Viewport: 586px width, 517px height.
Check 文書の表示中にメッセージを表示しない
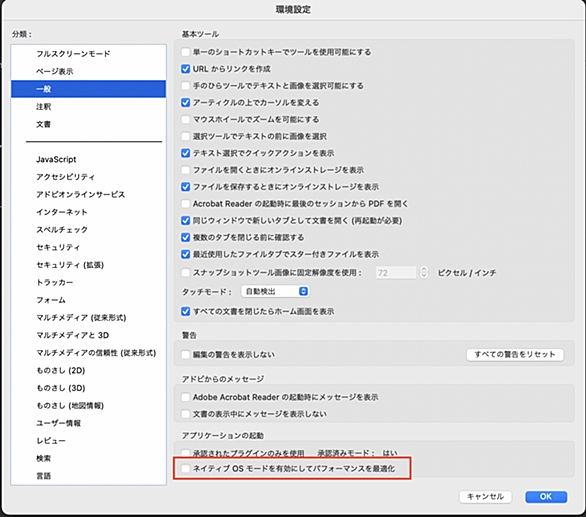[x=185, y=414]
